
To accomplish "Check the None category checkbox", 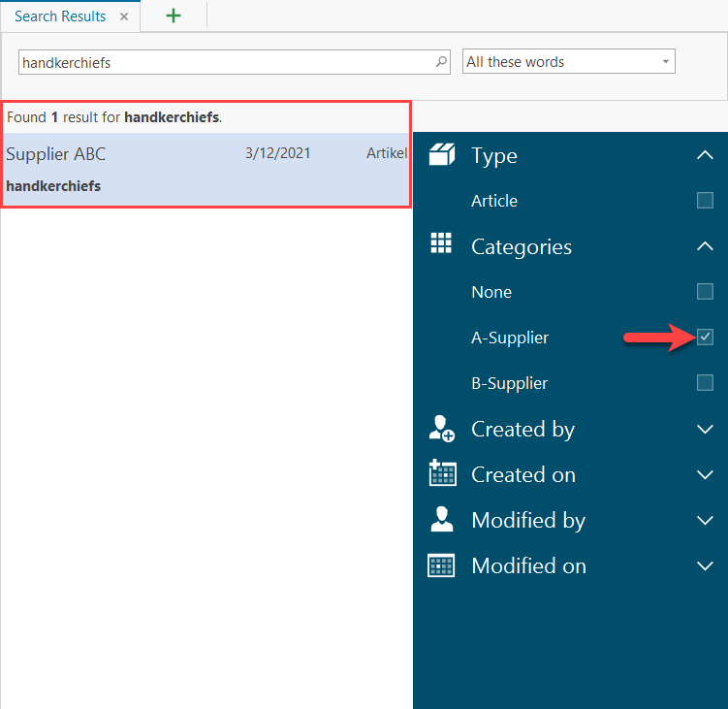I will [705, 292].
